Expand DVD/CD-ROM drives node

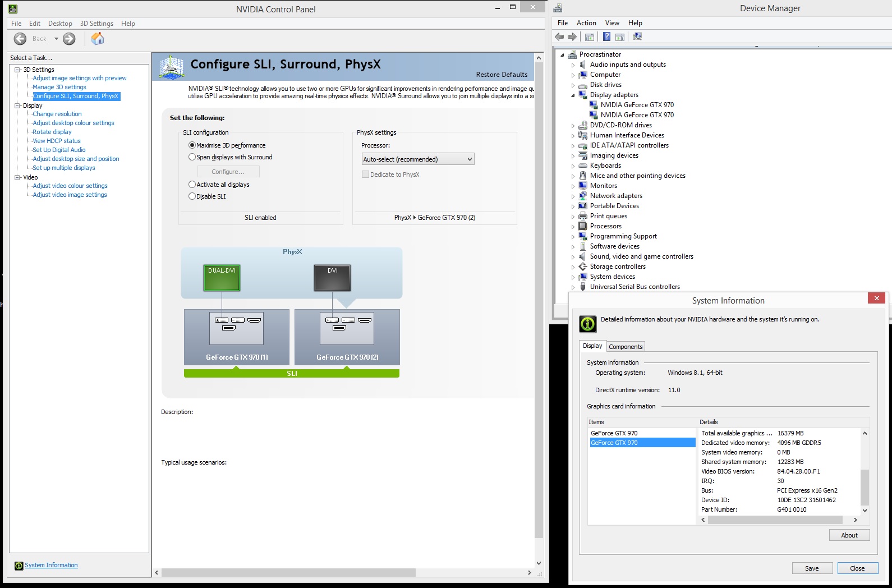point(573,126)
